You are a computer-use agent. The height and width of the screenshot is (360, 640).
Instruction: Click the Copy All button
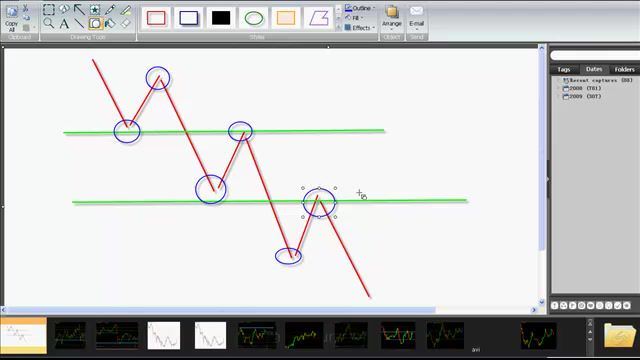pyautogui.click(x=11, y=18)
